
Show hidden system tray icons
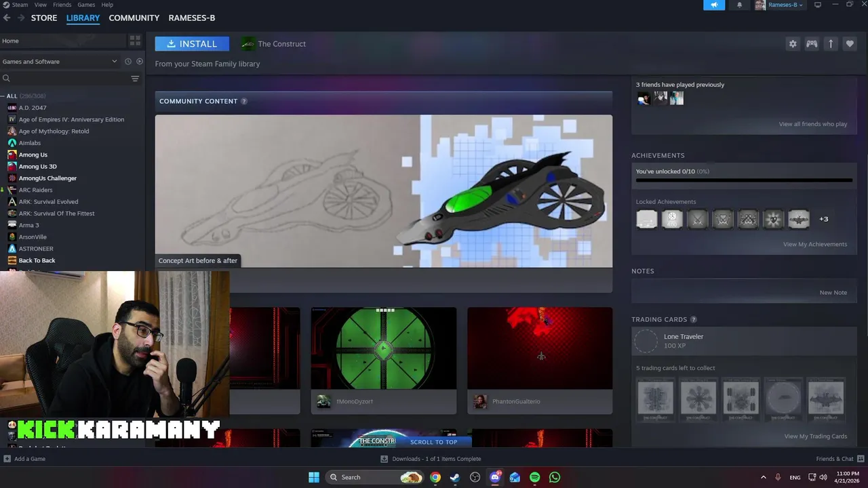coord(764,477)
